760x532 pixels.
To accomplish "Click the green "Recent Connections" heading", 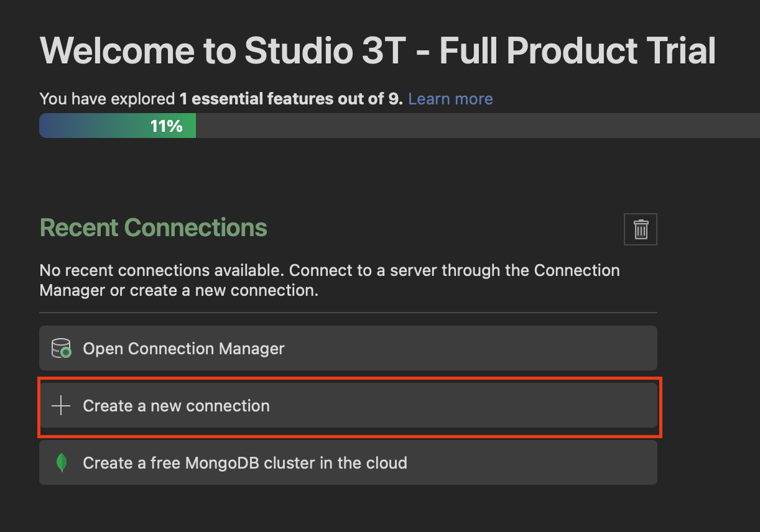I will (x=154, y=228).
